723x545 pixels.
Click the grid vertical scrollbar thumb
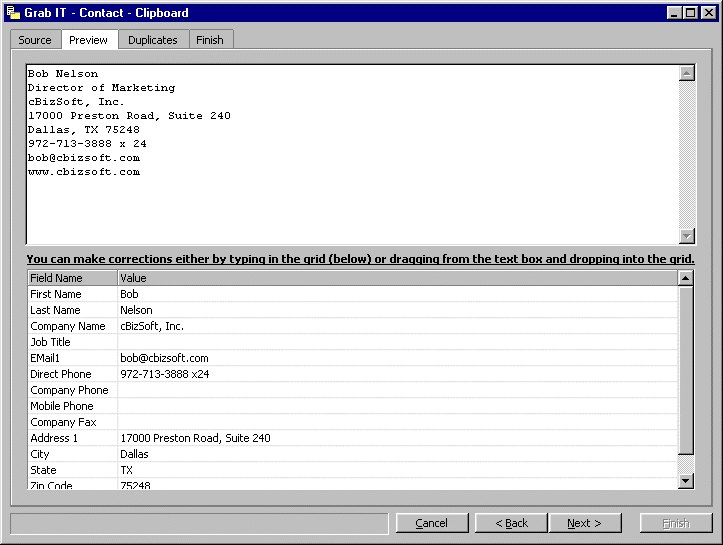pos(686,370)
